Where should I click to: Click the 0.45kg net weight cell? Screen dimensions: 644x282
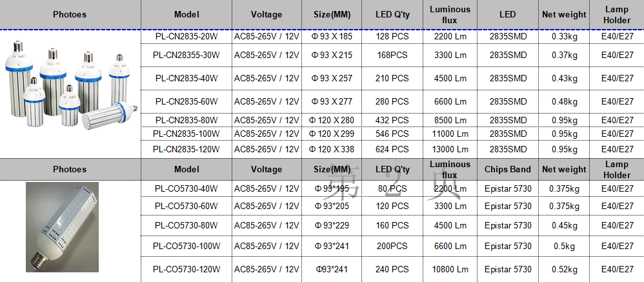click(565, 225)
